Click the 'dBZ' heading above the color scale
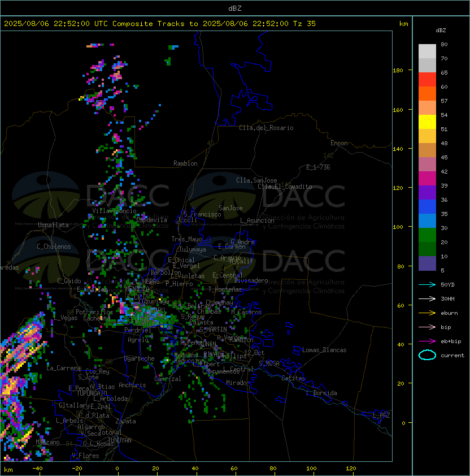Viewport: 470px width, 476px height. point(441,31)
